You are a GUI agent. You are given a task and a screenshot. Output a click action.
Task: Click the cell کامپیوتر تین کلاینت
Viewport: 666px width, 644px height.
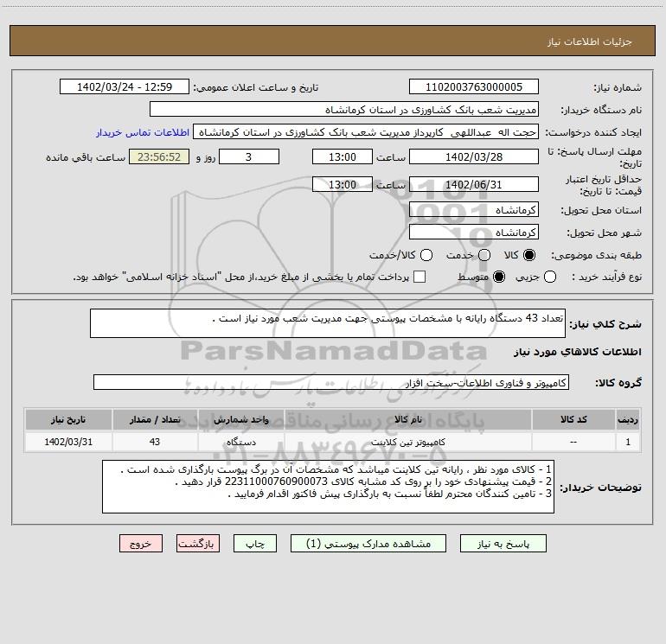click(407, 442)
